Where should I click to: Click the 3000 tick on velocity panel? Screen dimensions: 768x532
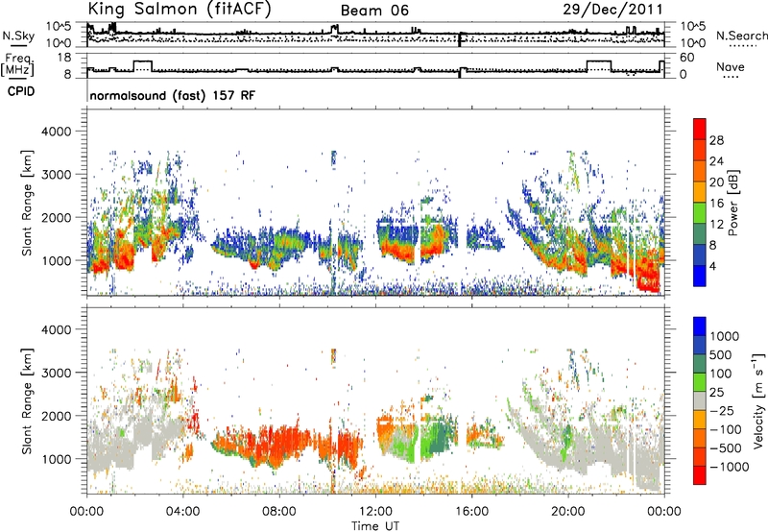56,373
